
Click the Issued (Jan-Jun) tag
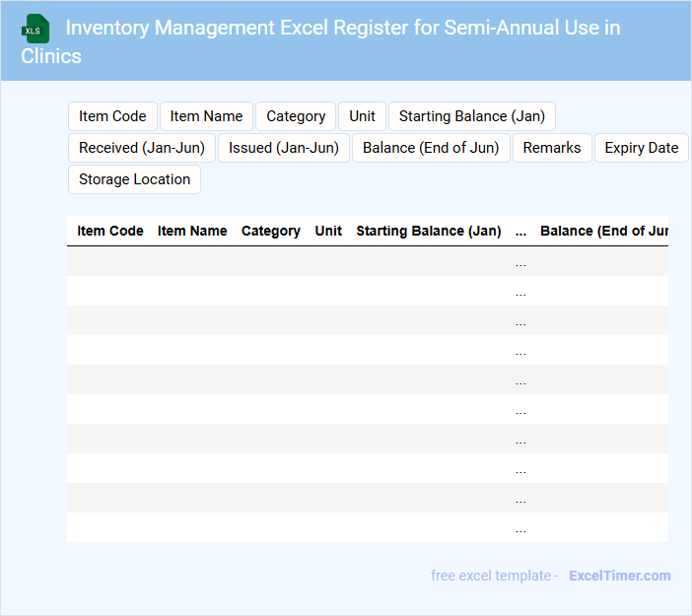(283, 148)
